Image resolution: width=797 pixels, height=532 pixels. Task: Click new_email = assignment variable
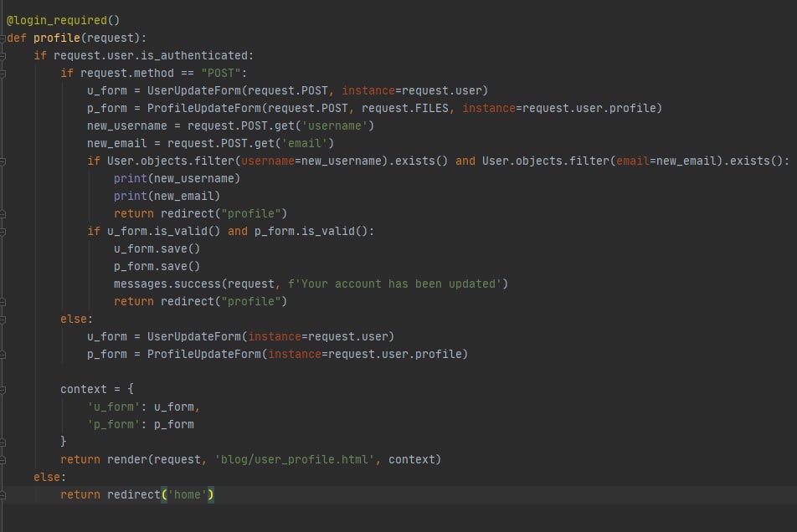pyautogui.click(x=117, y=144)
